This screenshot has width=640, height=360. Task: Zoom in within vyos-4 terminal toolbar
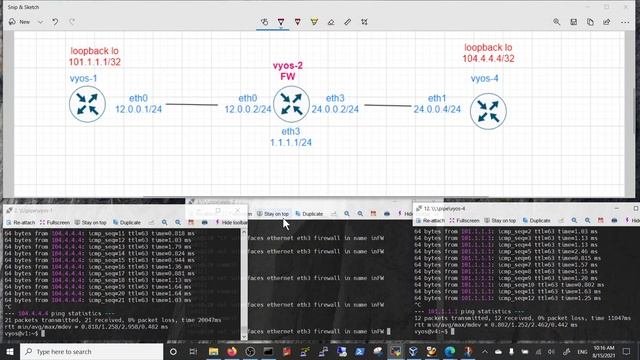574,220
